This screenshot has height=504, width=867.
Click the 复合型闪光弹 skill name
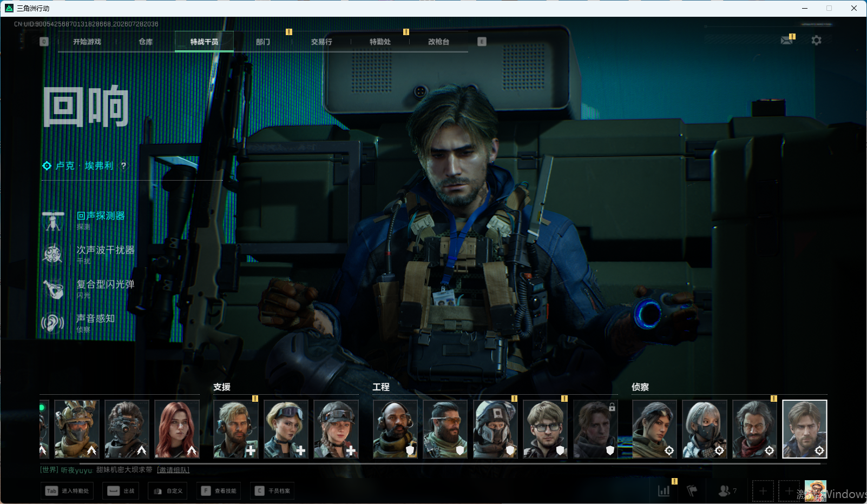click(106, 284)
